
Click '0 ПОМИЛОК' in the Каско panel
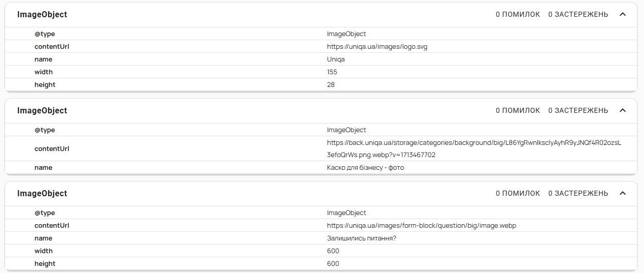(x=518, y=110)
